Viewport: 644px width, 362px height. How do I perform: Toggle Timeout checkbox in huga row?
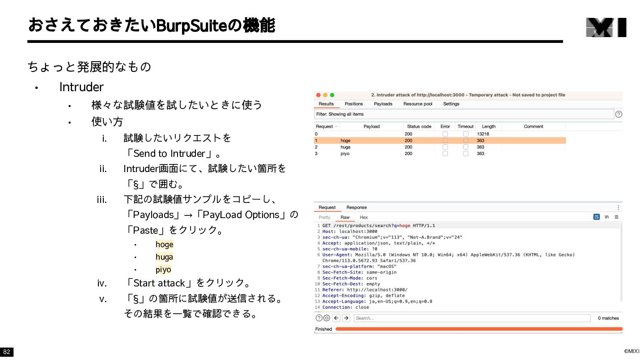coord(466,147)
